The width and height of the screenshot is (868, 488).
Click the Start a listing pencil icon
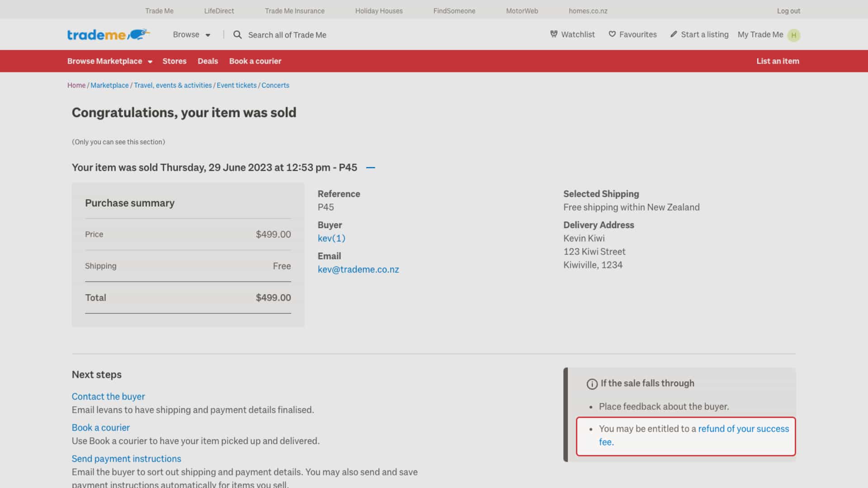coord(674,34)
